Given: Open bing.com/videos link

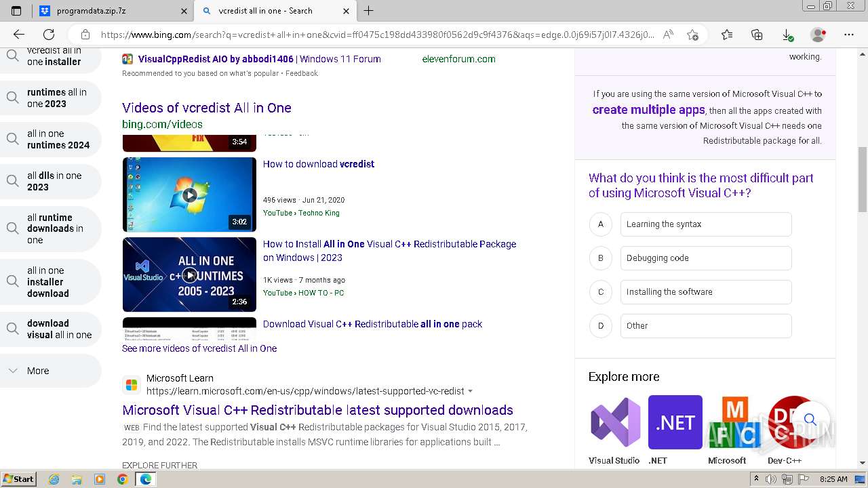Looking at the screenshot, I should point(162,124).
